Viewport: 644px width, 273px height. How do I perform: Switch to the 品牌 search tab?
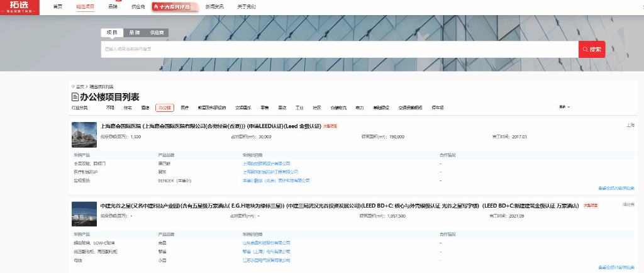[x=135, y=32]
